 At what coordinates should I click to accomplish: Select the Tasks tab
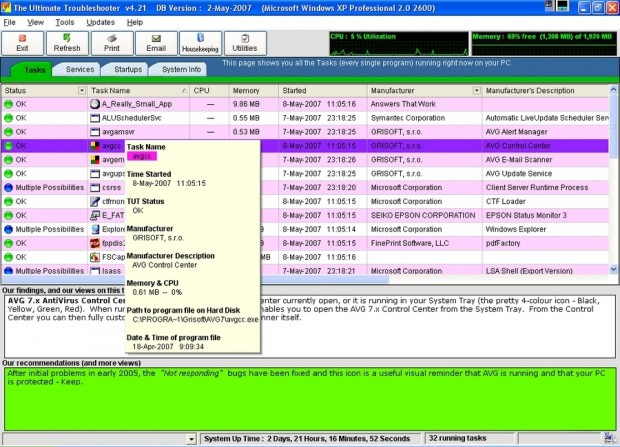click(35, 70)
